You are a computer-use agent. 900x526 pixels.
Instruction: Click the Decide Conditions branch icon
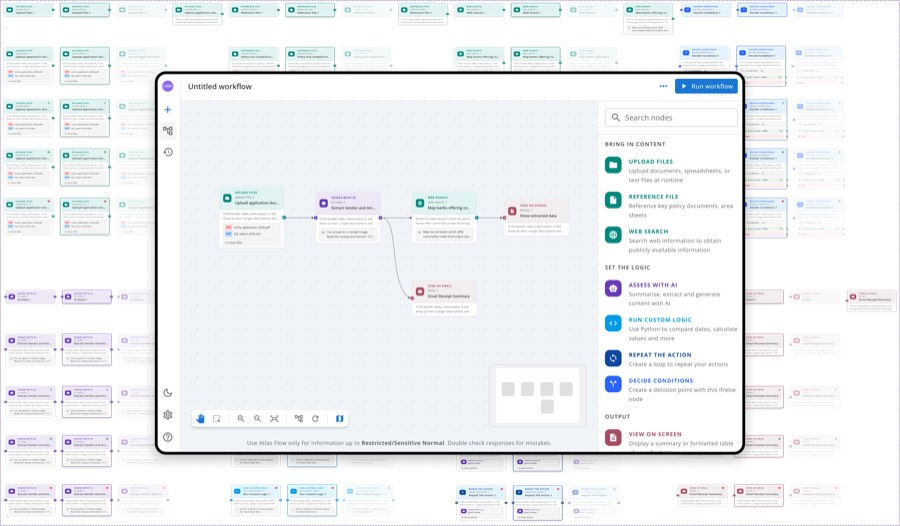(x=613, y=384)
